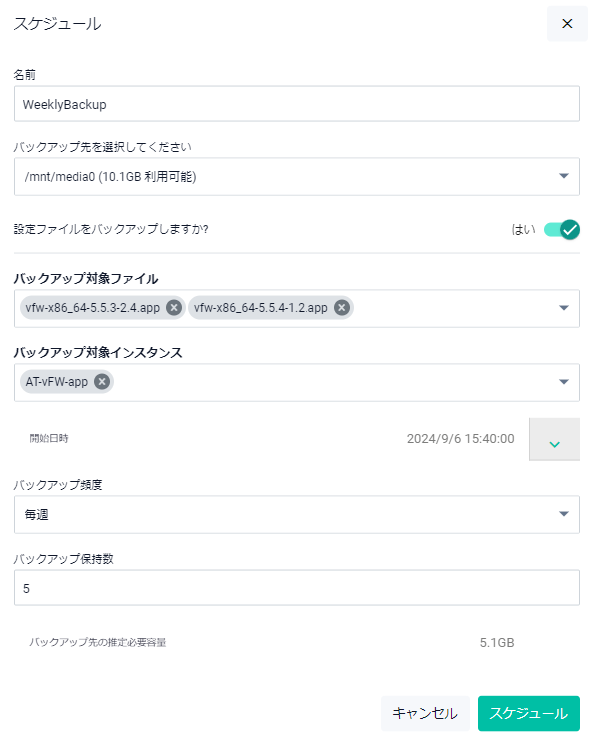Toggle 設定ファイルをバックアップしますか switch off
This screenshot has width=595, height=744.
[x=562, y=230]
